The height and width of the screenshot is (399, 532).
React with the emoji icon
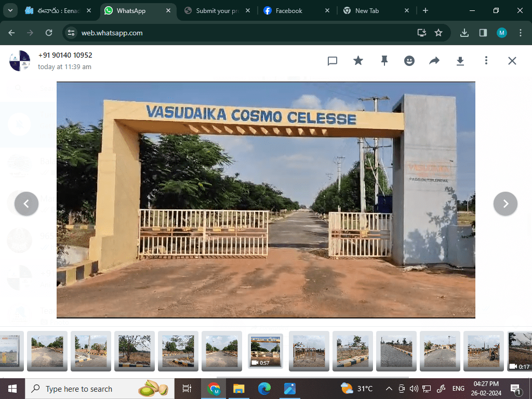coord(409,61)
